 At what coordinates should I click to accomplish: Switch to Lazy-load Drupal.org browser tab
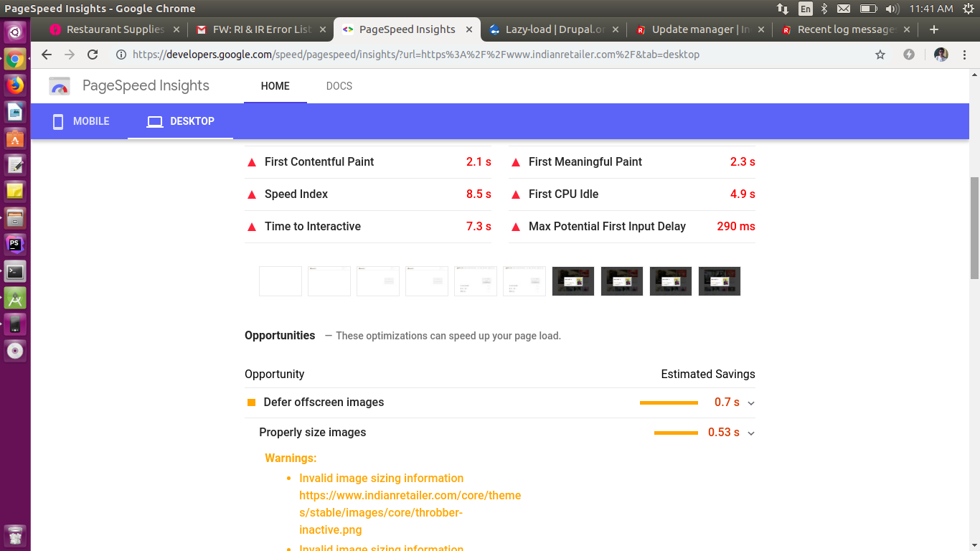(x=549, y=29)
